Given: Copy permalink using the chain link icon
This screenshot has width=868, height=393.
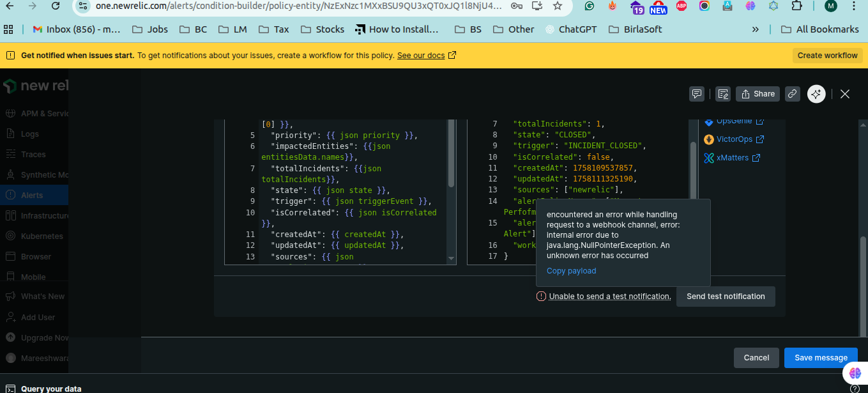Looking at the screenshot, I should (x=792, y=94).
